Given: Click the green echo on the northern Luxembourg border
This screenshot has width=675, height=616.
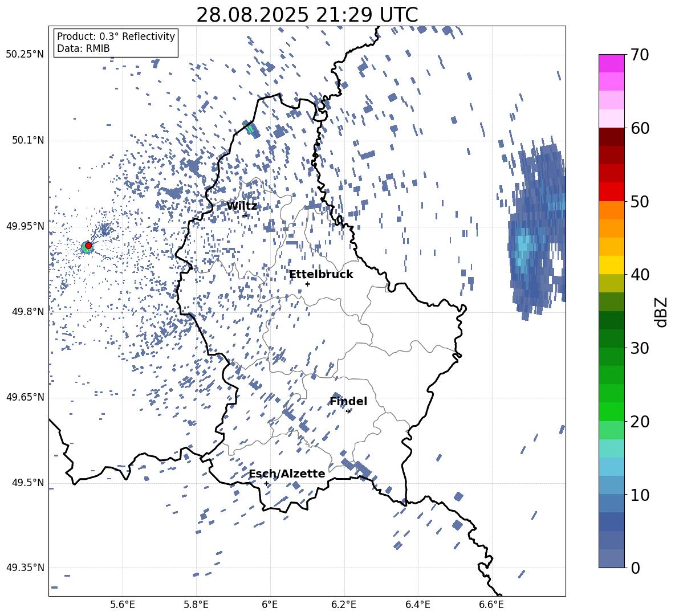Looking at the screenshot, I should click(250, 128).
